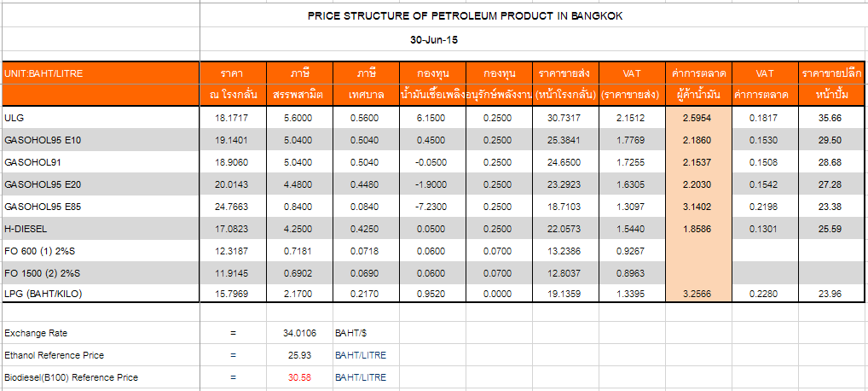The width and height of the screenshot is (868, 391).
Task: Select the red biodiesel price 30.58
Action: [x=299, y=377]
